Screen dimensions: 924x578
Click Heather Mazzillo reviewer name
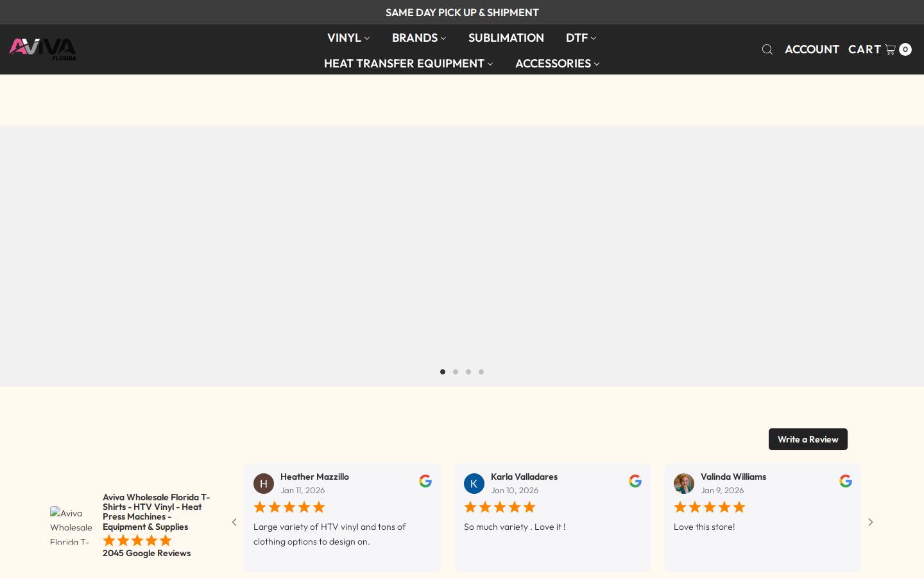(314, 477)
